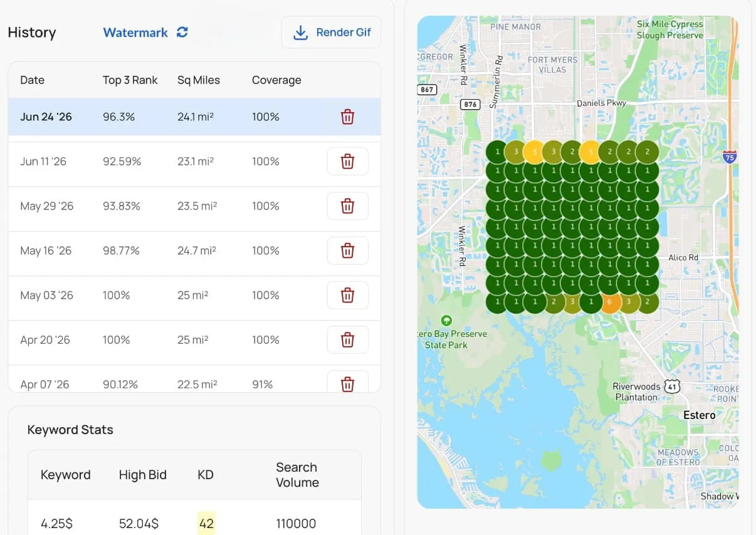Click the 23.1 mi² area value
This screenshot has width=756, height=535.
click(x=196, y=161)
